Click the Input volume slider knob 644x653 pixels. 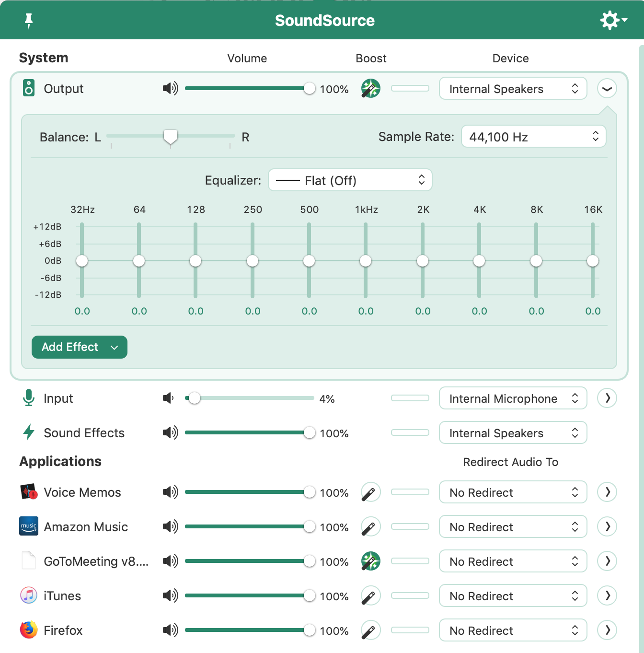click(x=194, y=398)
